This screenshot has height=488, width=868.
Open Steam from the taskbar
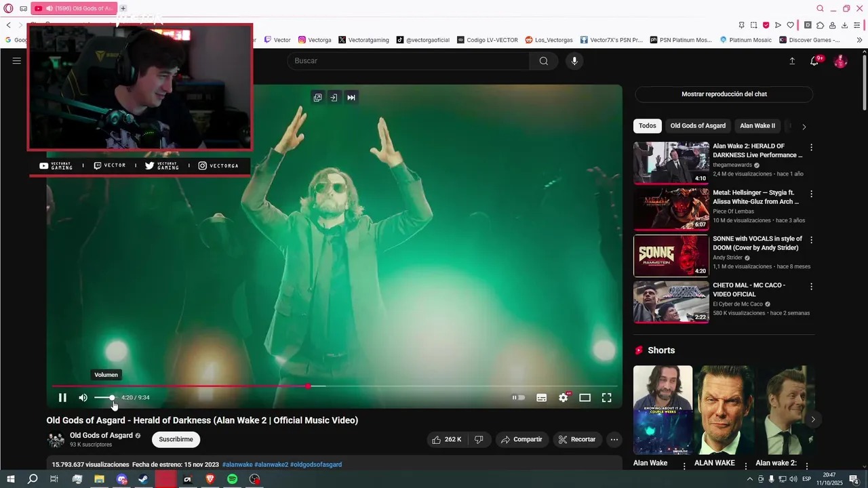click(x=143, y=479)
